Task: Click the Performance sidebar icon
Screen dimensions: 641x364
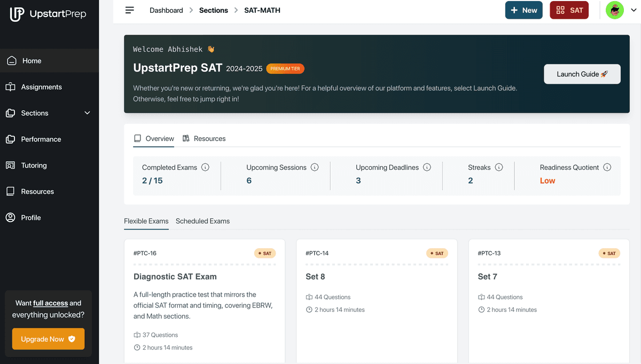Action: (11, 139)
